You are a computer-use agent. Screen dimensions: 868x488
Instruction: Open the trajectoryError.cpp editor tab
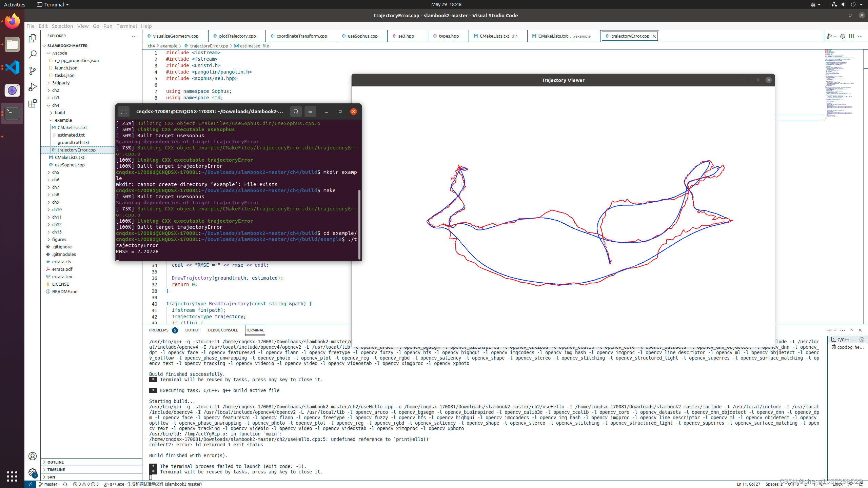[629, 36]
